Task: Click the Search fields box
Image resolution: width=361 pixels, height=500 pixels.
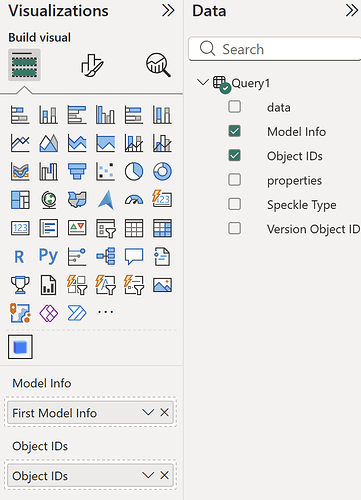Action: [x=275, y=49]
